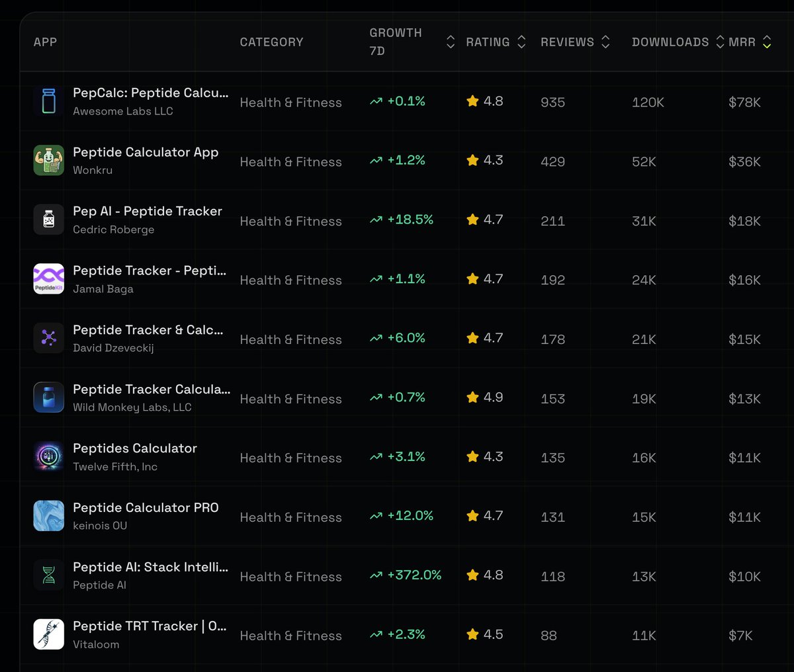Click the trend arrow icon next to +18.5%
This screenshot has width=794, height=672.
pyautogui.click(x=376, y=220)
